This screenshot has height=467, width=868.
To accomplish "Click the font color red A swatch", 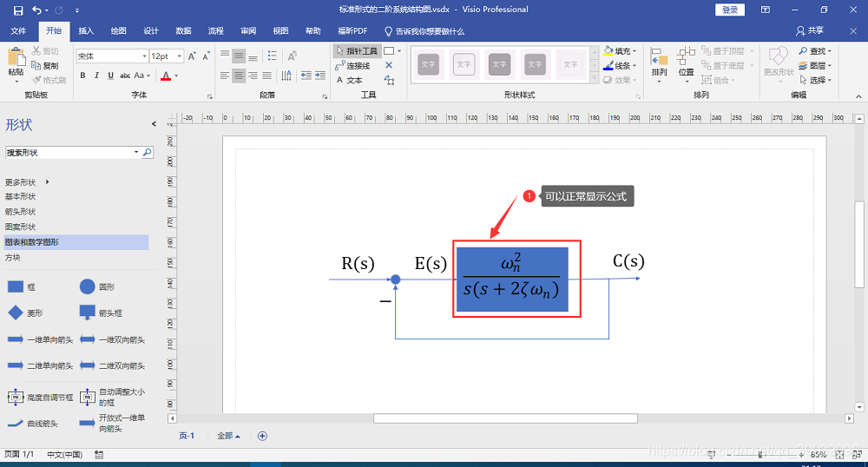I will [x=166, y=76].
